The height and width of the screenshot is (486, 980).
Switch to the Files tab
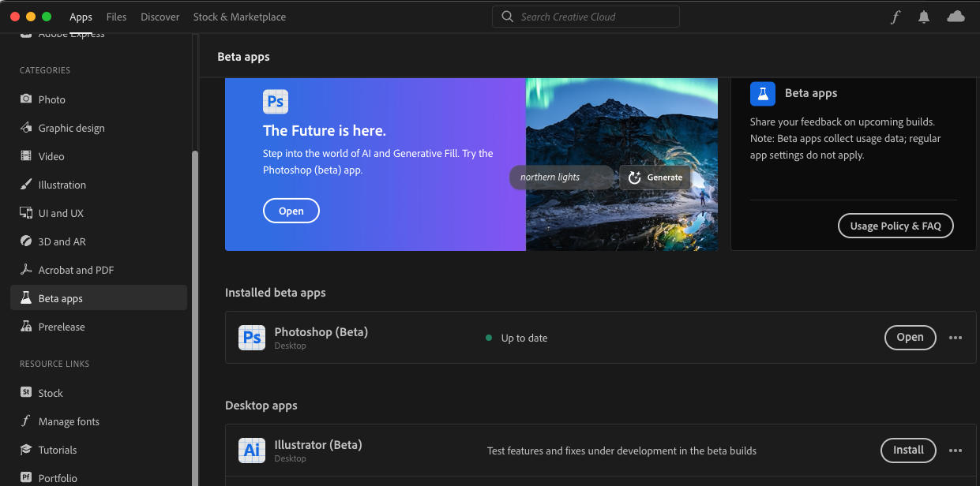coord(116,16)
